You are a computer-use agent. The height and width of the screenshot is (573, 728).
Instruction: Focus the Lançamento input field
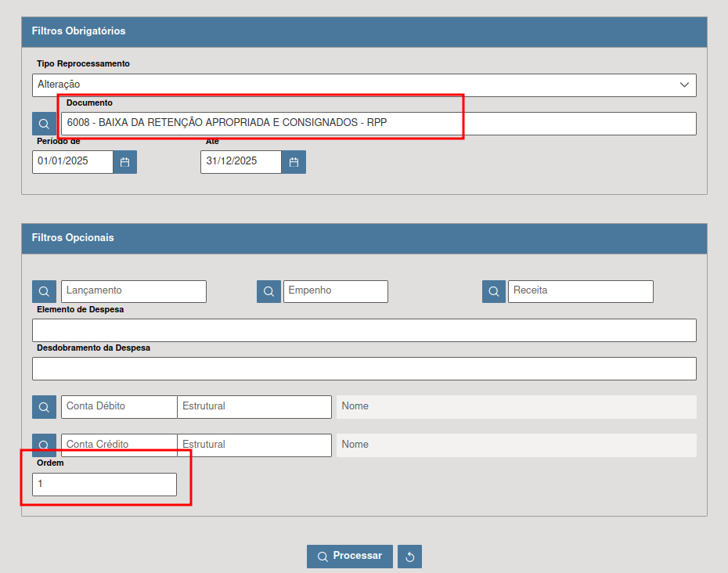click(133, 291)
